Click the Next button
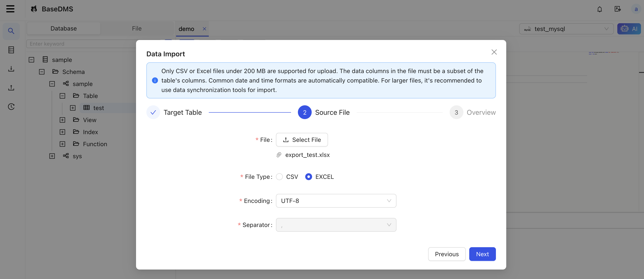The image size is (644, 279). click(x=482, y=254)
